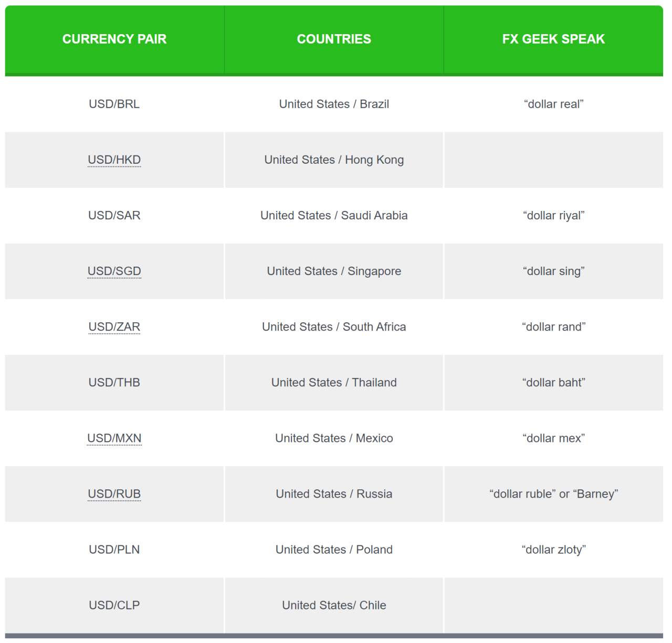
Task: Click the "dollar ruble" or "Barney" cell
Action: click(x=553, y=493)
